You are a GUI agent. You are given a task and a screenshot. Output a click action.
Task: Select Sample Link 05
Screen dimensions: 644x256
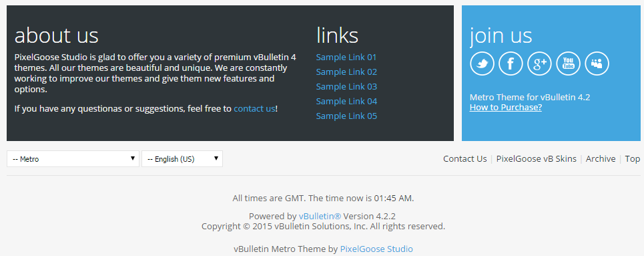[346, 116]
